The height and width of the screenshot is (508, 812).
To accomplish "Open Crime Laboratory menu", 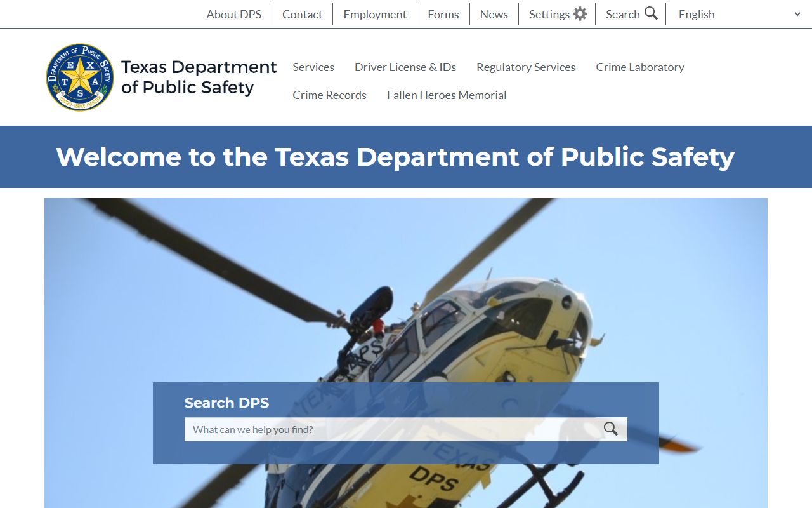I will tap(640, 67).
